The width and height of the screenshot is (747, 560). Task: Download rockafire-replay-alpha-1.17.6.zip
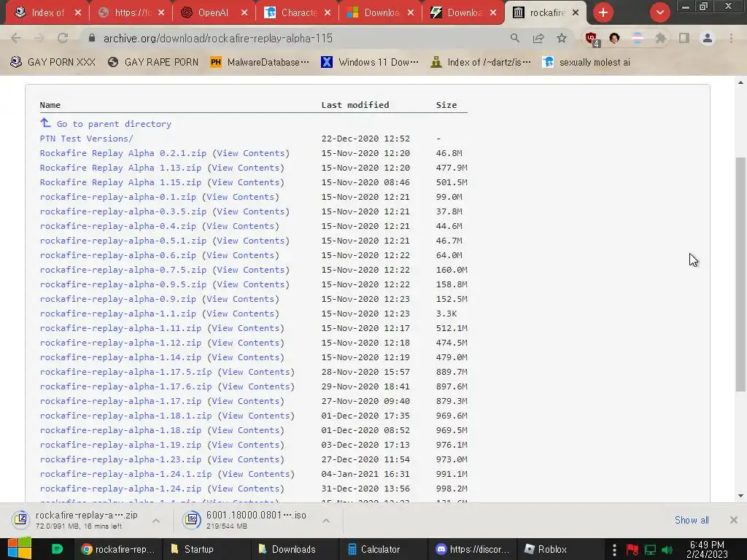pyautogui.click(x=125, y=386)
